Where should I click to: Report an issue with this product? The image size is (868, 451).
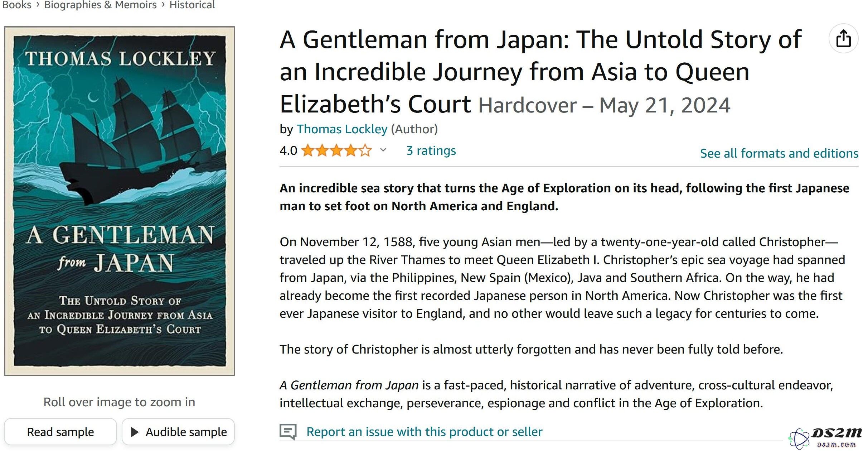[x=425, y=432]
